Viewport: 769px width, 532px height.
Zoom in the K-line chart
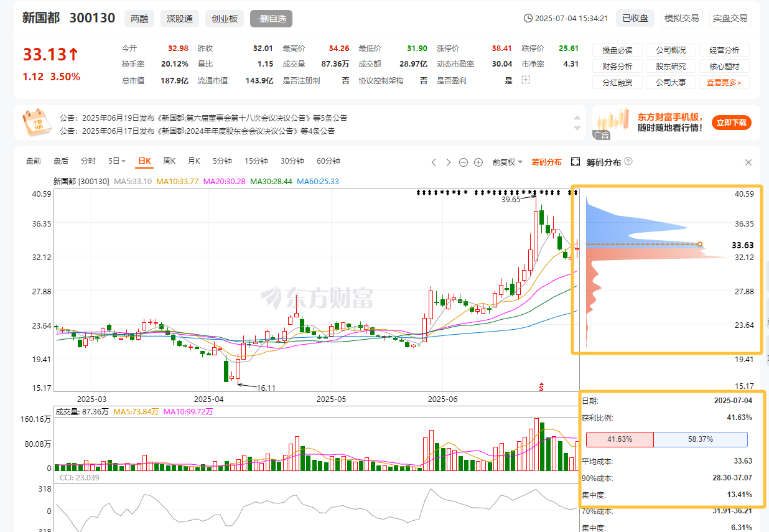click(478, 162)
